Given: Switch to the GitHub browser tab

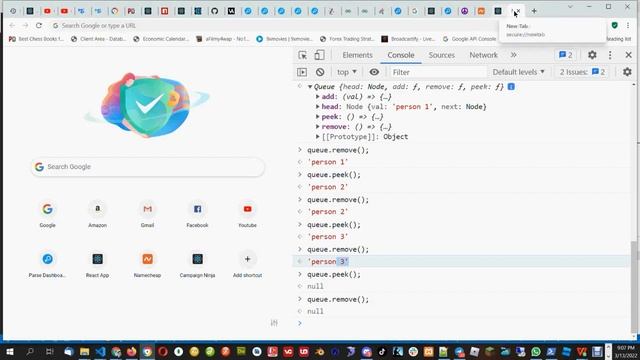Looking at the screenshot, I should click(215, 11).
